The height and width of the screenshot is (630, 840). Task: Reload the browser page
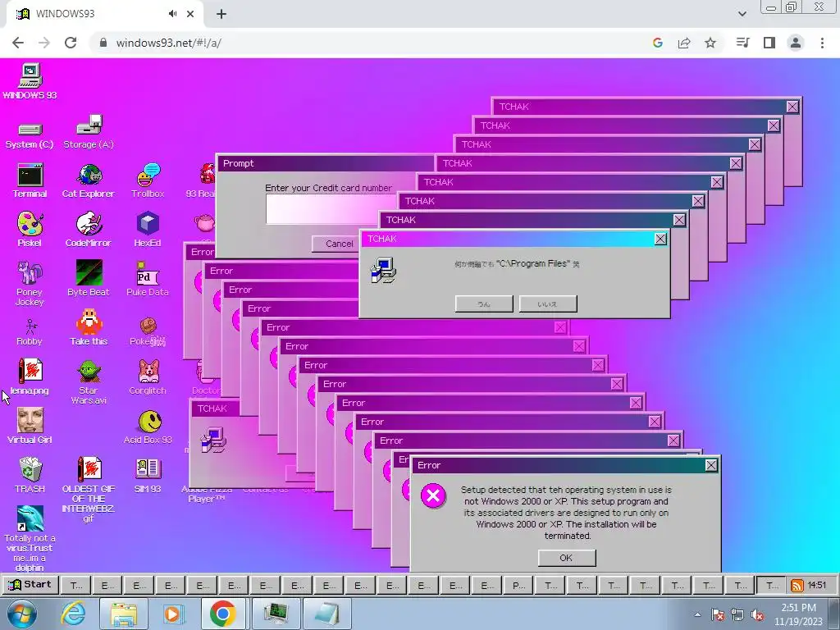71,43
